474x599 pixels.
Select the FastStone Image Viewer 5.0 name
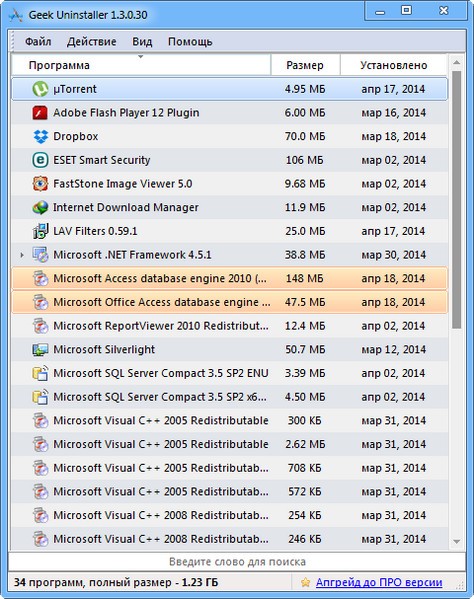coord(123,184)
